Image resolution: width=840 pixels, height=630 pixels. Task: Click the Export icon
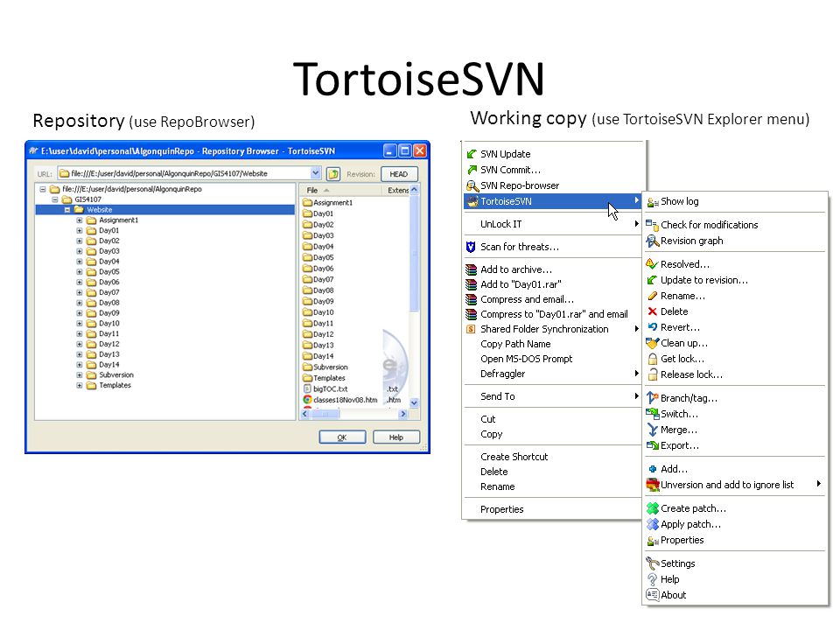(652, 445)
